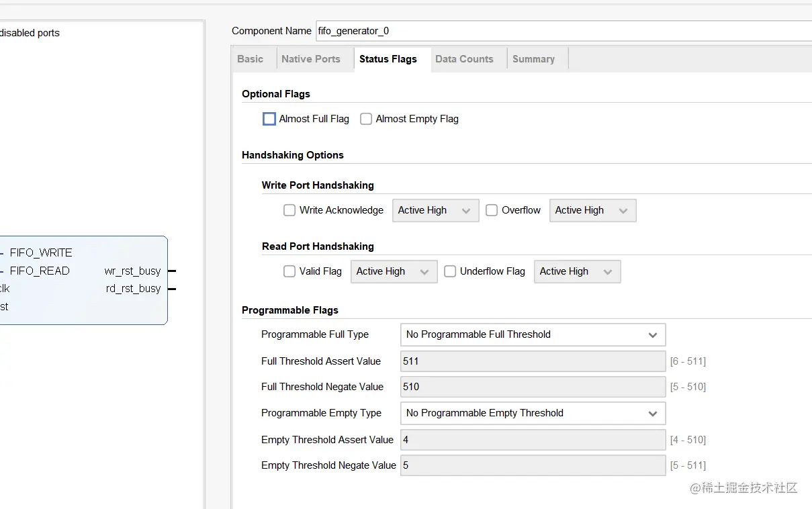Click the Empty Threshold Negate Value field
This screenshot has height=509, width=812.
click(533, 465)
